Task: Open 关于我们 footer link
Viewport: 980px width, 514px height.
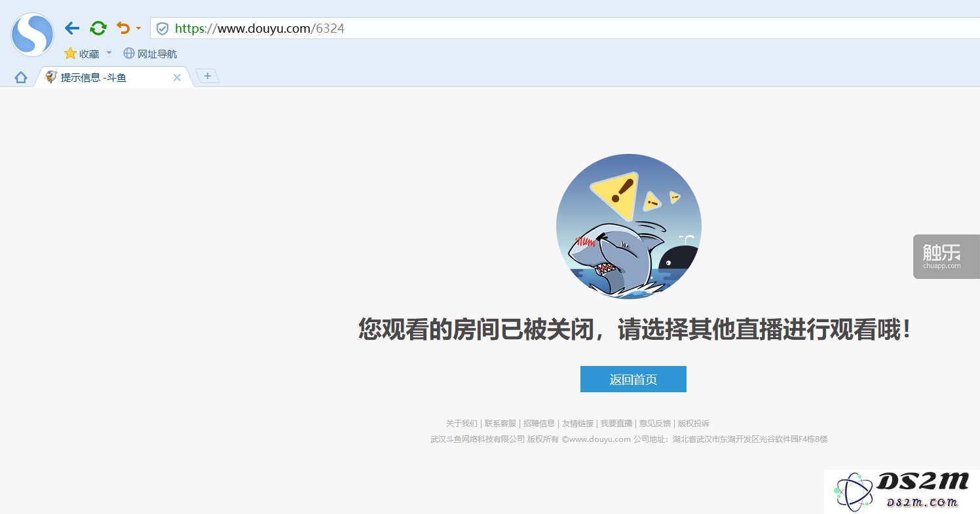Action: tap(462, 424)
